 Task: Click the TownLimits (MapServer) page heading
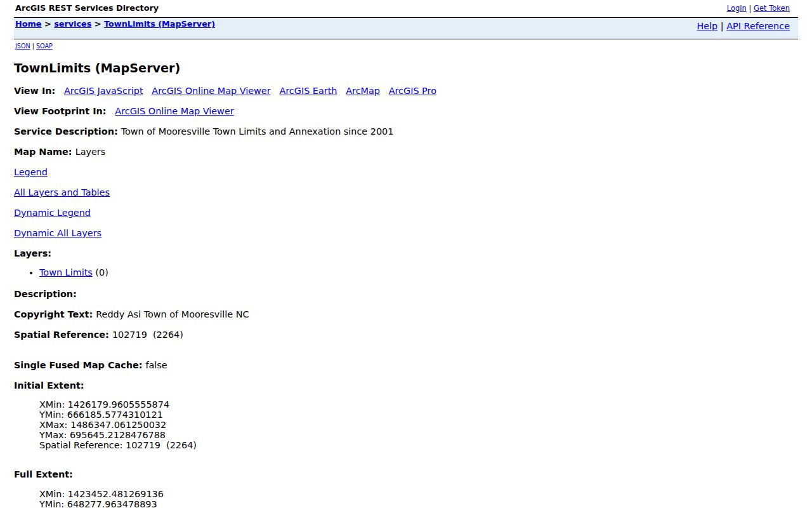[x=97, y=68]
